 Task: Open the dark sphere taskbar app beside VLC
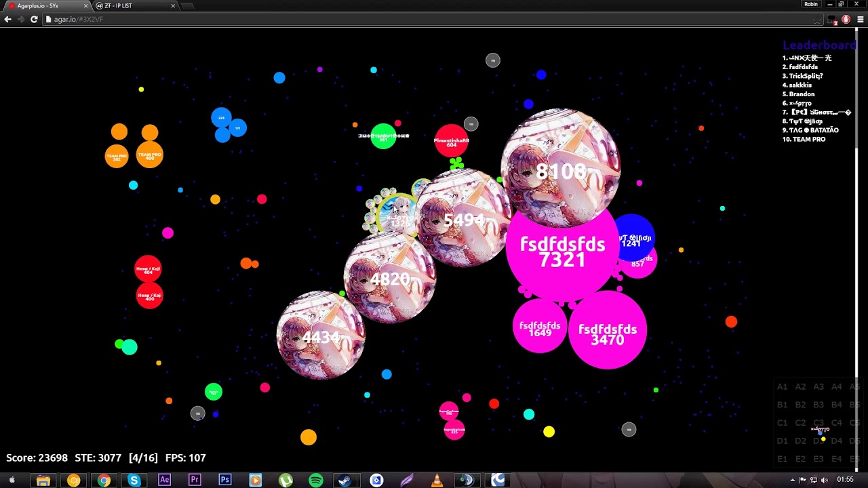tap(467, 480)
